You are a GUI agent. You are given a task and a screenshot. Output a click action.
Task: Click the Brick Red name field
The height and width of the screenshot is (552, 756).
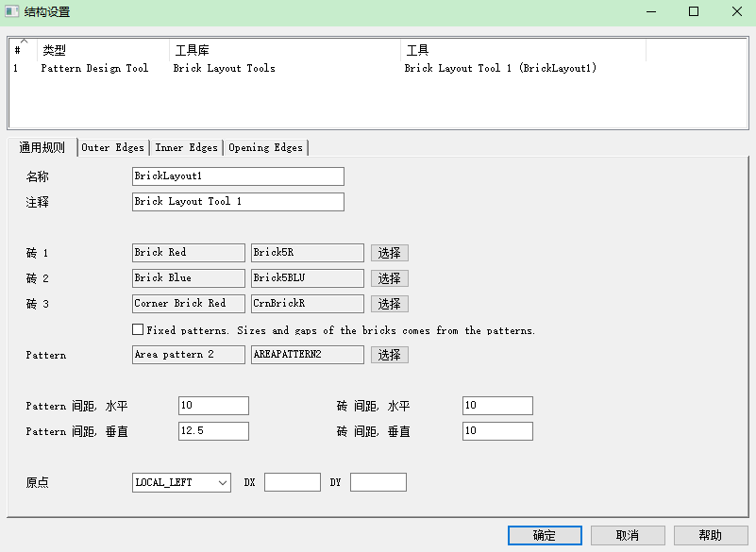pos(189,253)
